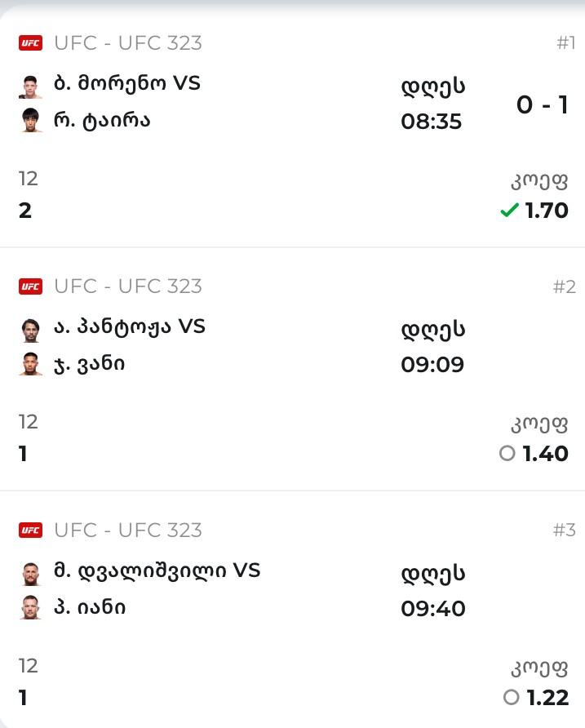Click pending circle next to 1.22 odds
The height and width of the screenshot is (728, 585).
(512, 697)
